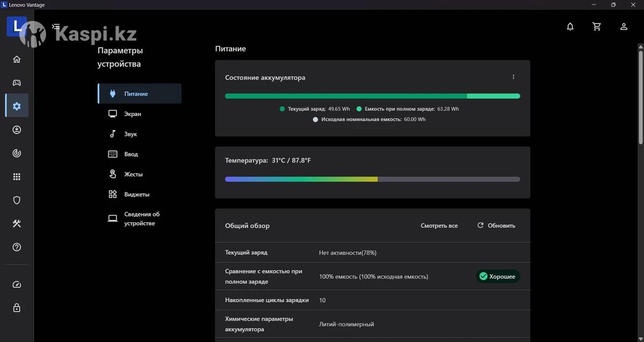
Task: Open the Help question mark icon
Action: coord(17,248)
